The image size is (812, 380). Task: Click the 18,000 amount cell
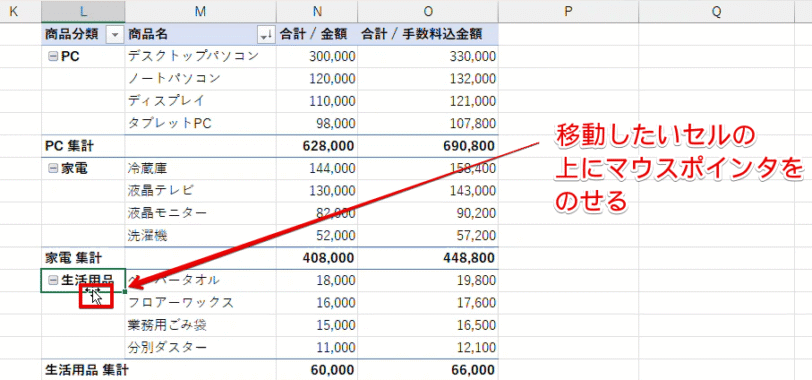tap(316, 280)
